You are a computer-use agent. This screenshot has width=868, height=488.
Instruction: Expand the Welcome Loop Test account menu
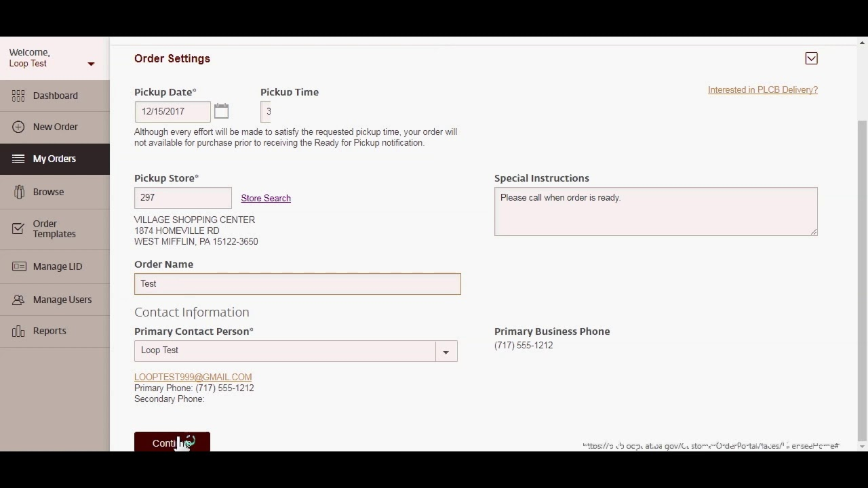(x=91, y=64)
